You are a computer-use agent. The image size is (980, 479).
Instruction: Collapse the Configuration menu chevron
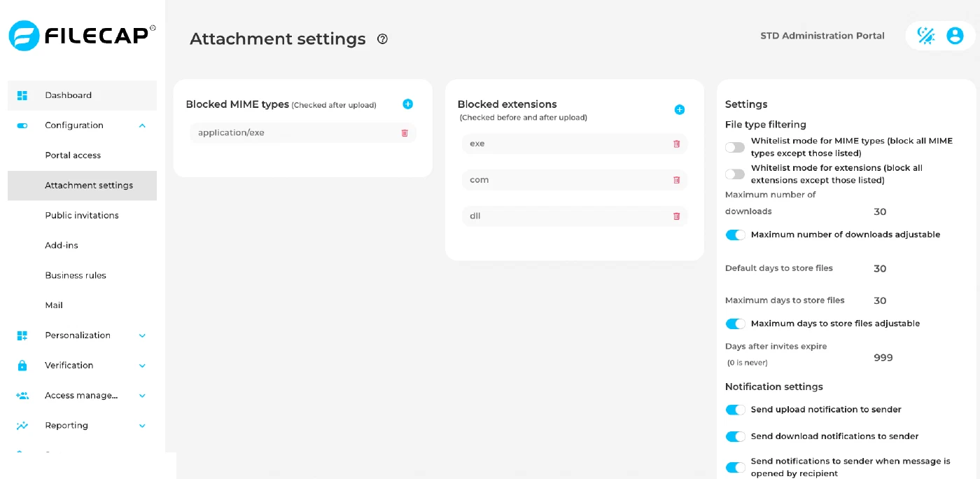(142, 125)
